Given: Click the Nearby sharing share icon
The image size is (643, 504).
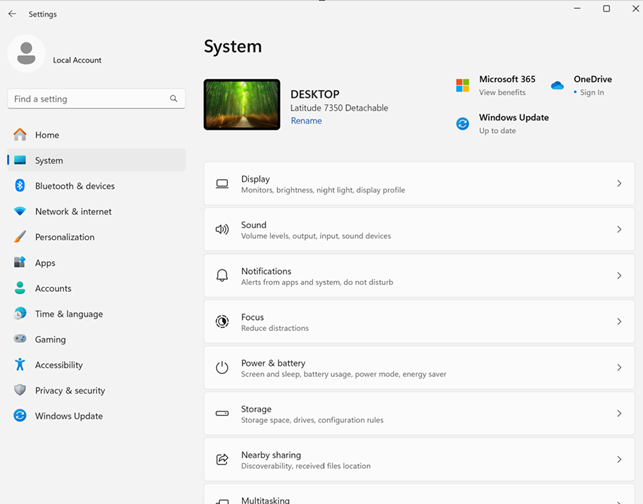Looking at the screenshot, I should tap(222, 459).
